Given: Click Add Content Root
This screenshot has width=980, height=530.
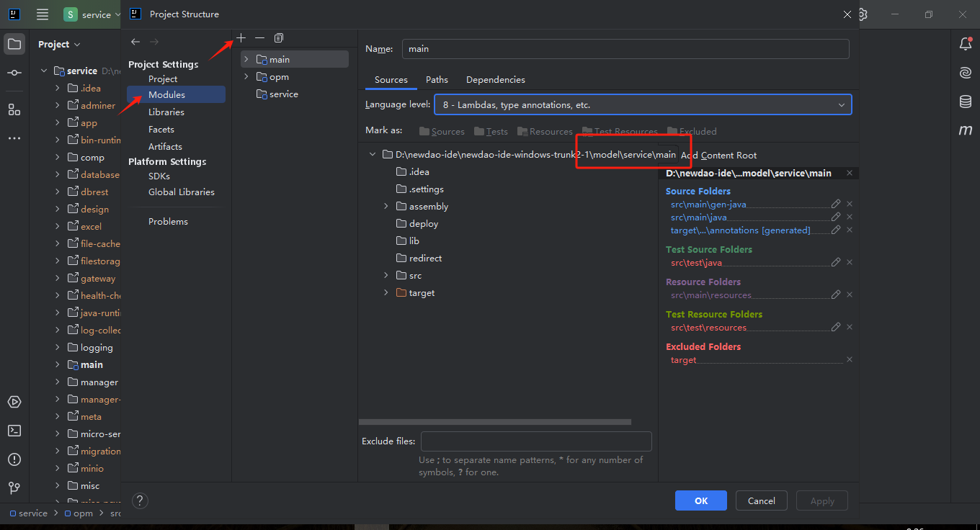Looking at the screenshot, I should click(x=718, y=155).
